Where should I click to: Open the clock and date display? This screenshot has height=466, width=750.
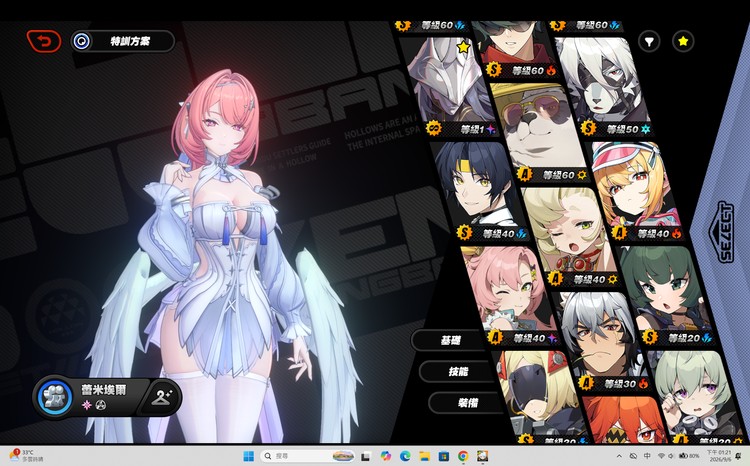(719, 456)
